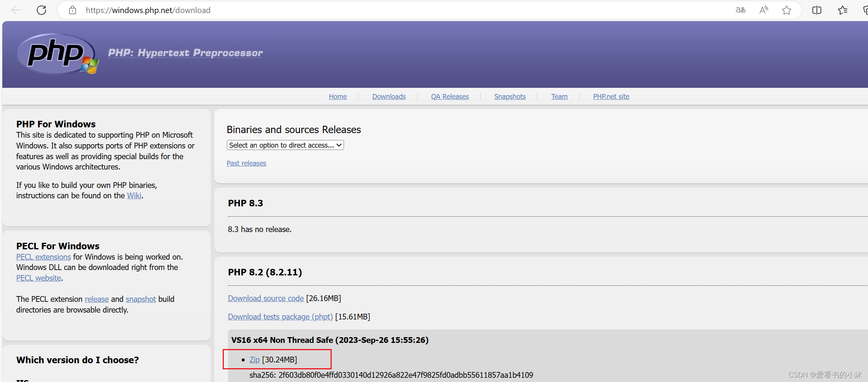
Task: Visit the PECL website link
Action: (x=38, y=278)
